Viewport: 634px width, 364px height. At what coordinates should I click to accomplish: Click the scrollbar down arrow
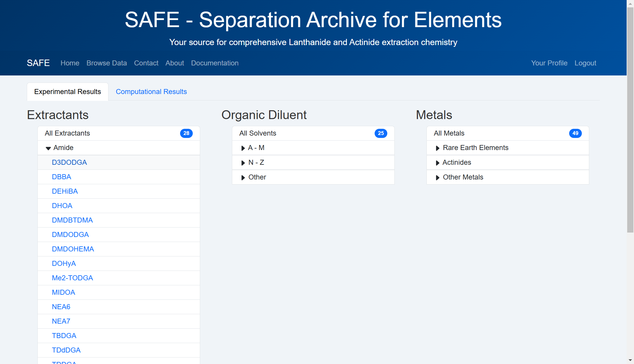click(630, 360)
